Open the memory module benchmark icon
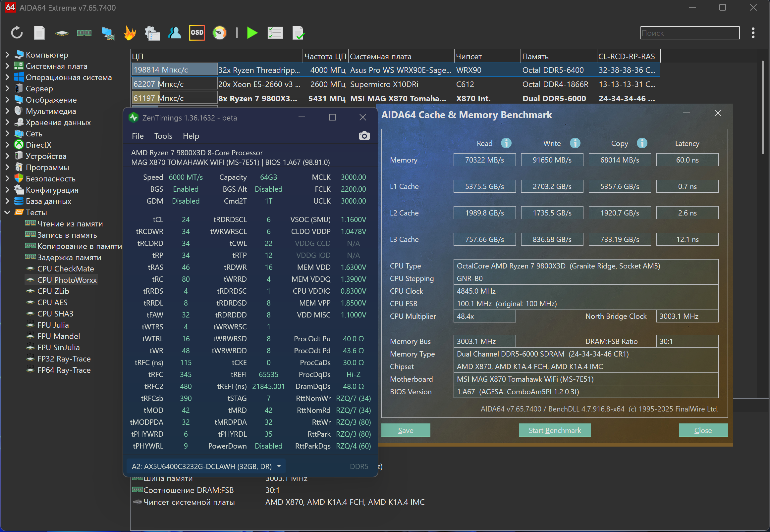This screenshot has height=532, width=770. [x=84, y=33]
